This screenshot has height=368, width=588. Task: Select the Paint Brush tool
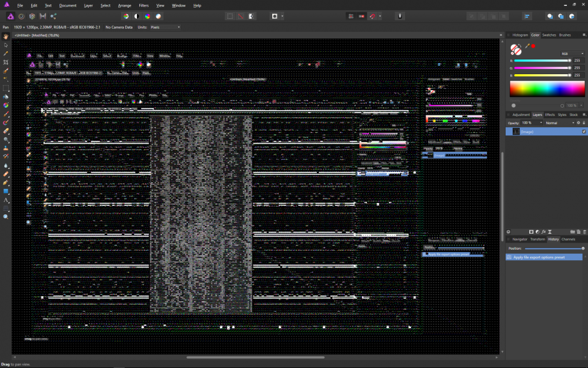pyautogui.click(x=5, y=114)
